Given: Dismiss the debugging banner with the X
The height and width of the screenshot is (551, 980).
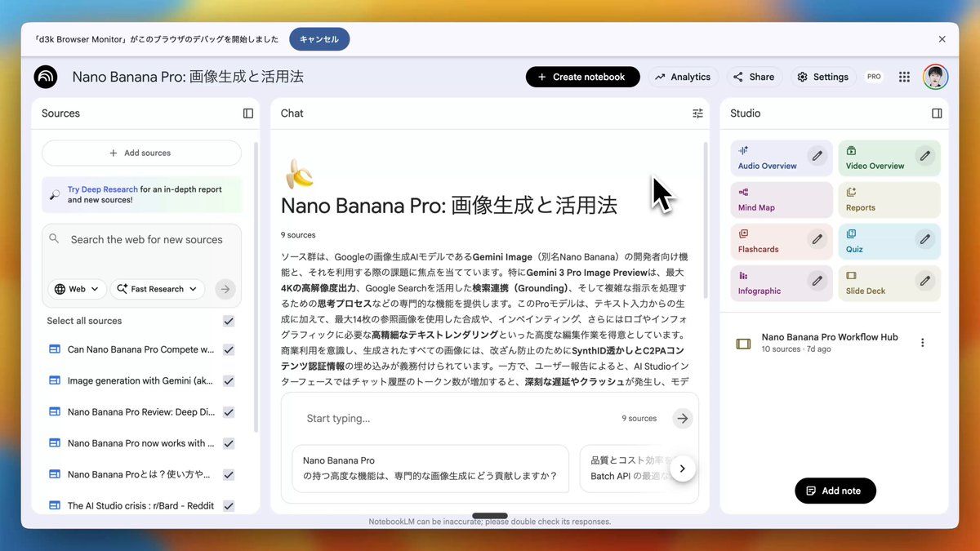Looking at the screenshot, I should [942, 39].
